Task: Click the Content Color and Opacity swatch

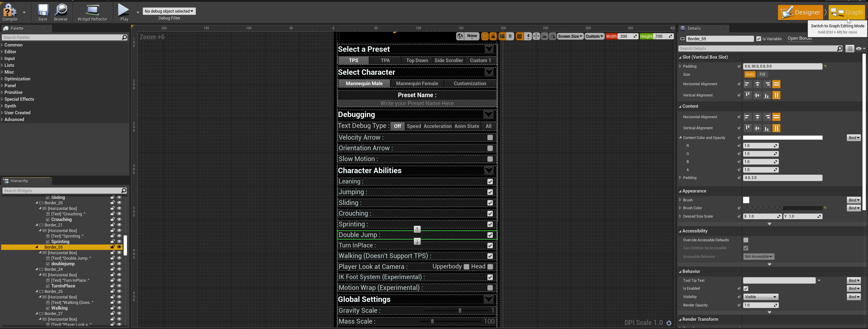Action: coord(782,138)
